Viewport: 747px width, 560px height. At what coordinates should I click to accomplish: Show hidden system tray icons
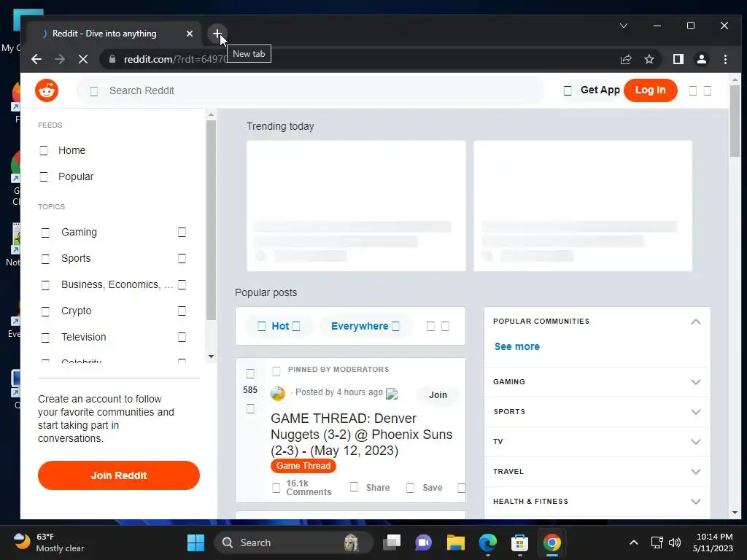click(634, 542)
